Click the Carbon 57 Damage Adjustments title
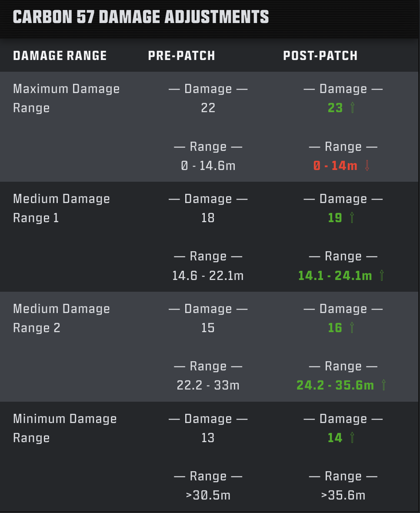Viewport: 420px width, 513px height. (x=141, y=17)
